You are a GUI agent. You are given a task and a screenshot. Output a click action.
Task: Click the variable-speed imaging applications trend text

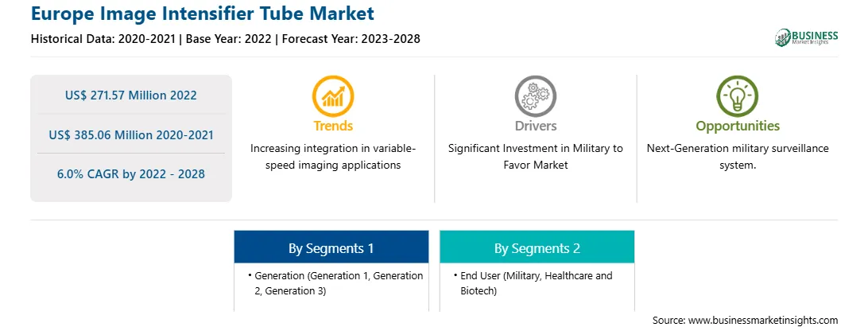pos(333,156)
